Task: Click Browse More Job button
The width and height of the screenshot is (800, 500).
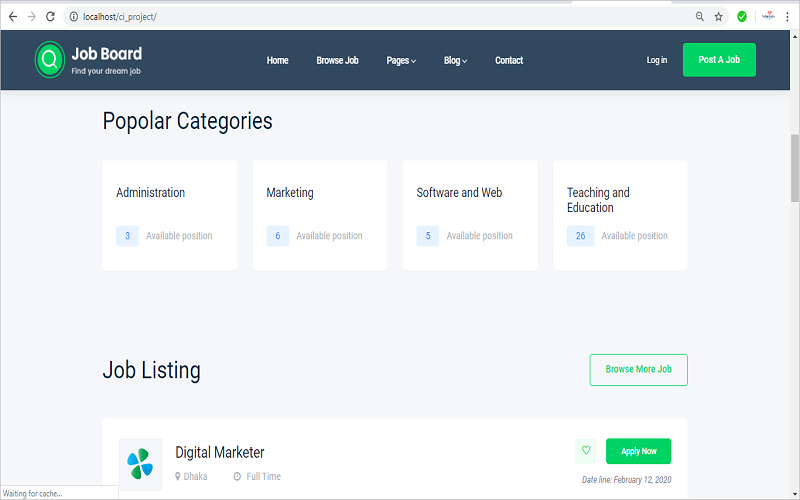Action: [638, 369]
